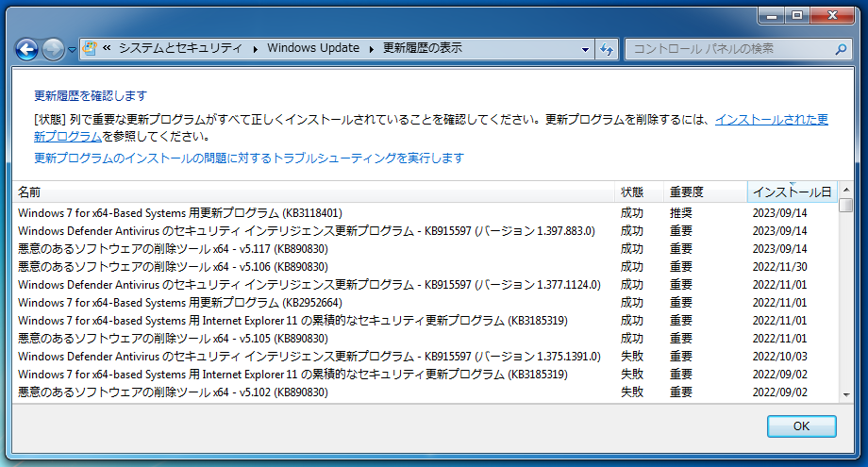
Task: Select the removal tool v5.106 row
Action: [425, 267]
